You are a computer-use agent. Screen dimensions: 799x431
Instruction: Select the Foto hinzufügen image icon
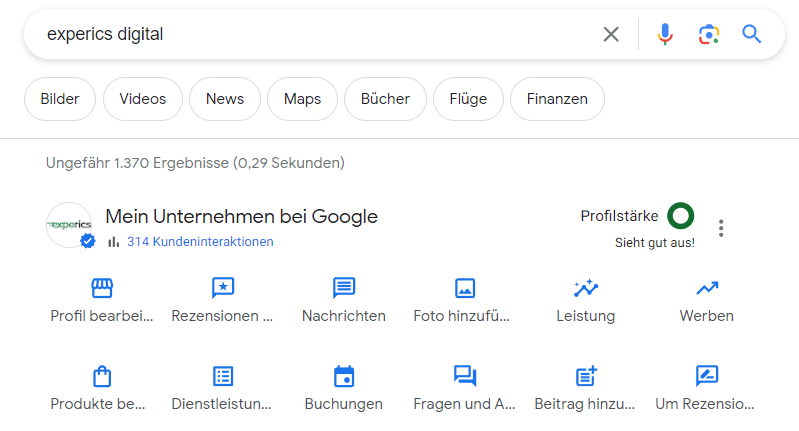coord(465,288)
